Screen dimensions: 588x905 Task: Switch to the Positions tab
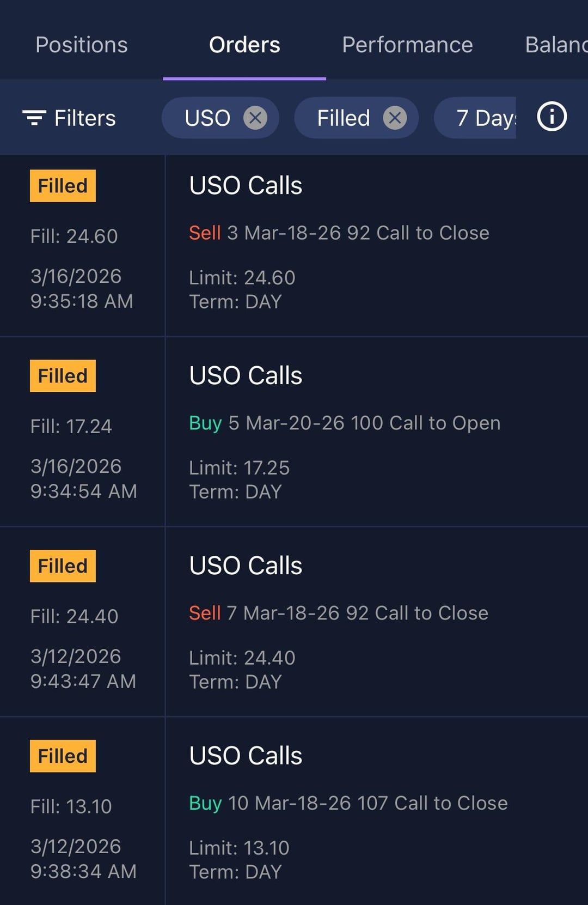click(x=82, y=45)
